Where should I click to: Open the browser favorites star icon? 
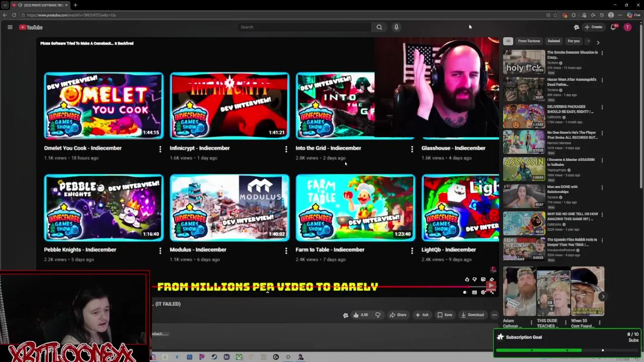593,15
